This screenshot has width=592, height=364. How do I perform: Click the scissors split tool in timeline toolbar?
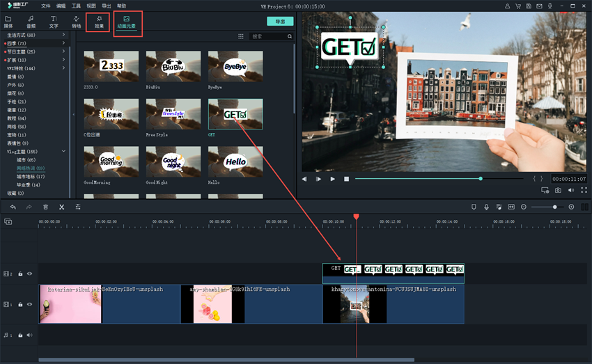coord(61,207)
